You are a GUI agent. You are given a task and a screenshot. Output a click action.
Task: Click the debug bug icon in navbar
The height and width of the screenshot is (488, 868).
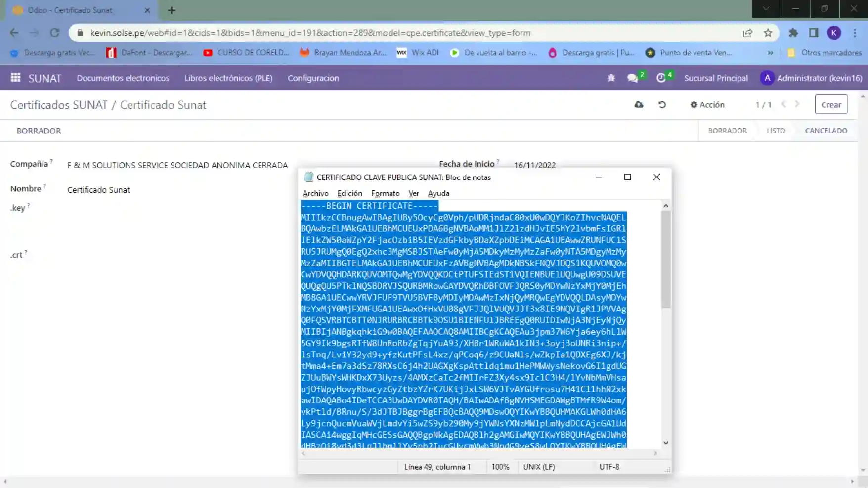[611, 78]
